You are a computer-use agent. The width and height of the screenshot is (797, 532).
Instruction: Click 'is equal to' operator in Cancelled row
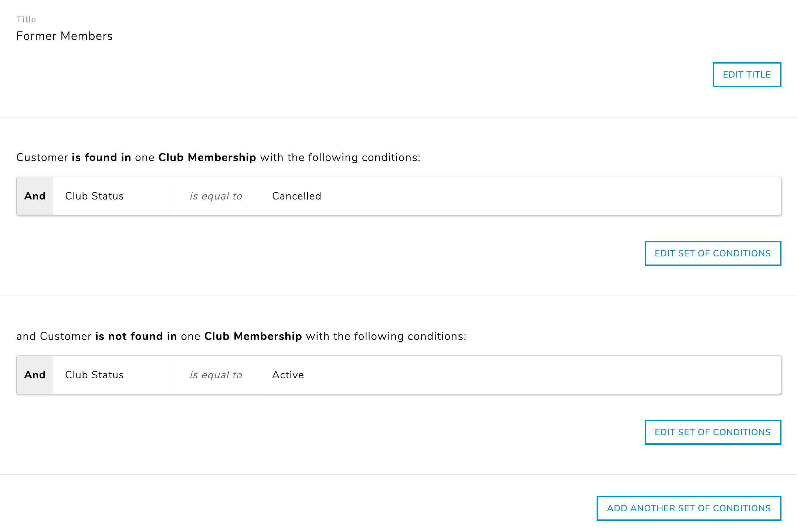click(216, 196)
